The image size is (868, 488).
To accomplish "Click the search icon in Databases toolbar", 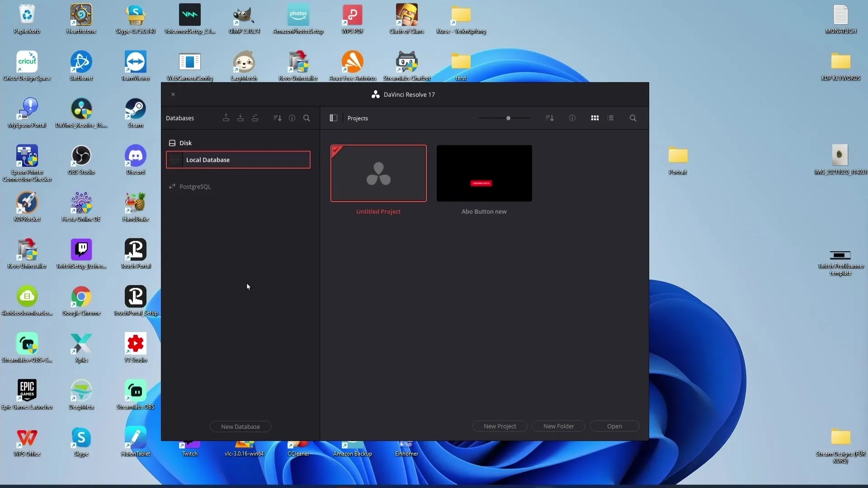I will (307, 118).
